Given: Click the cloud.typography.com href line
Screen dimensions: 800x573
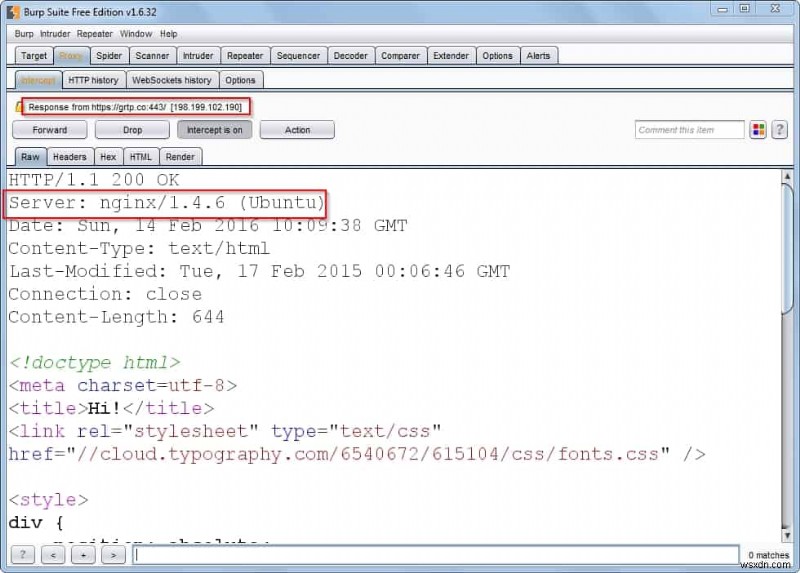Looking at the screenshot, I should point(357,454).
